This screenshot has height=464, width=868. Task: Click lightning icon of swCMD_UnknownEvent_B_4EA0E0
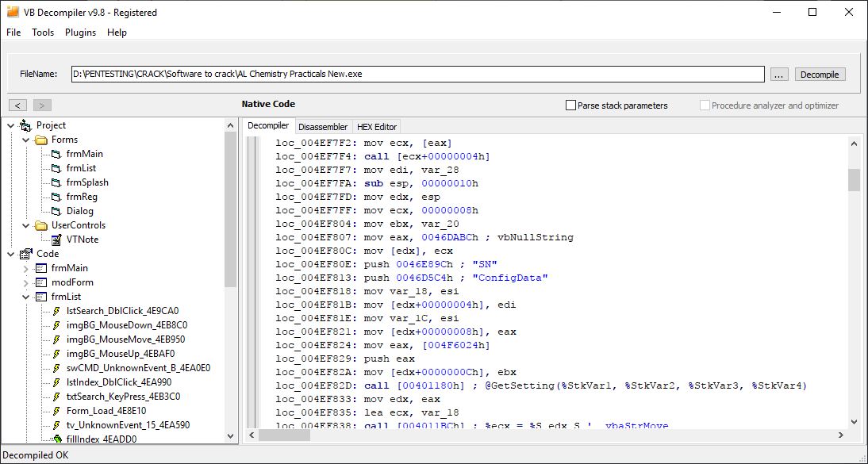click(56, 368)
